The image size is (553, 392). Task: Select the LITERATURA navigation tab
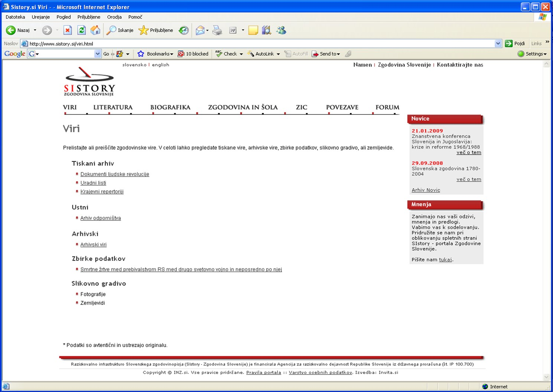tap(113, 107)
